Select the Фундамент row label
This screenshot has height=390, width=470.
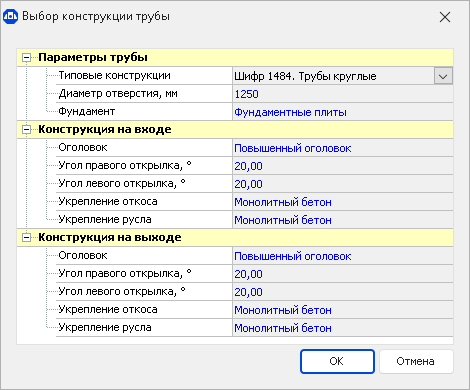point(87,111)
